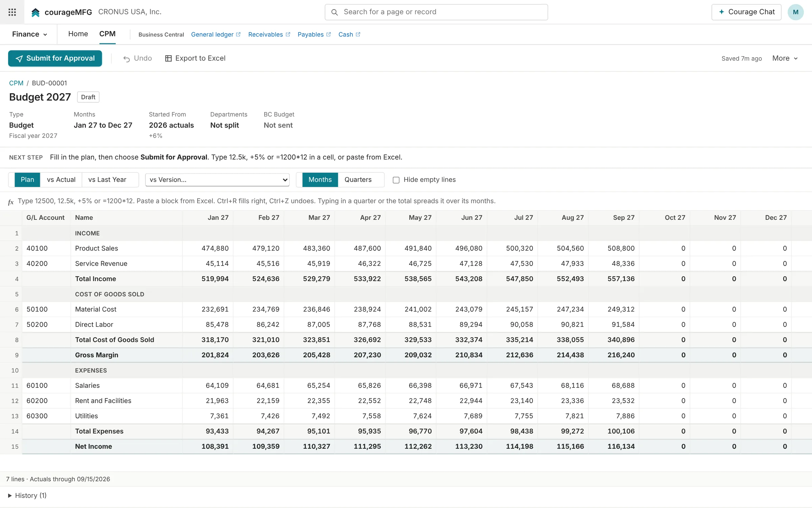The height and width of the screenshot is (508, 812).
Task: Select Rent and Facilities Mar 27 cell 22,355
Action: click(x=309, y=401)
